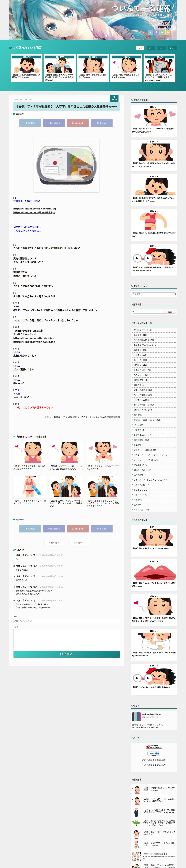Open the 学生生活 (388) category
This screenshot has height=868, width=186.
(x=140, y=465)
